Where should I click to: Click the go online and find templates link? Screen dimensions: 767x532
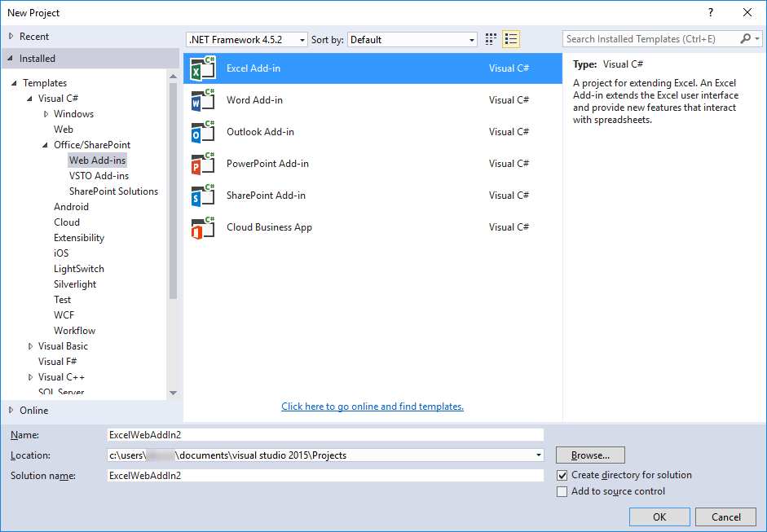[x=372, y=407]
